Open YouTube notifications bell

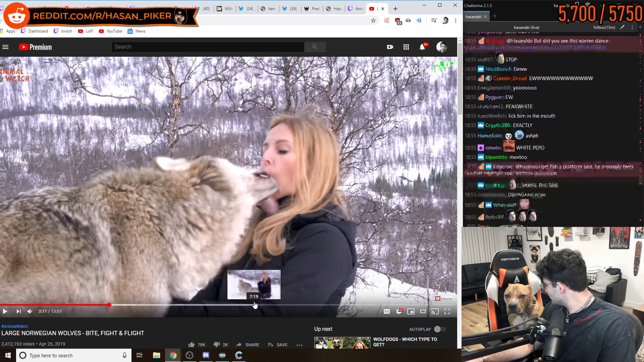[x=422, y=47]
